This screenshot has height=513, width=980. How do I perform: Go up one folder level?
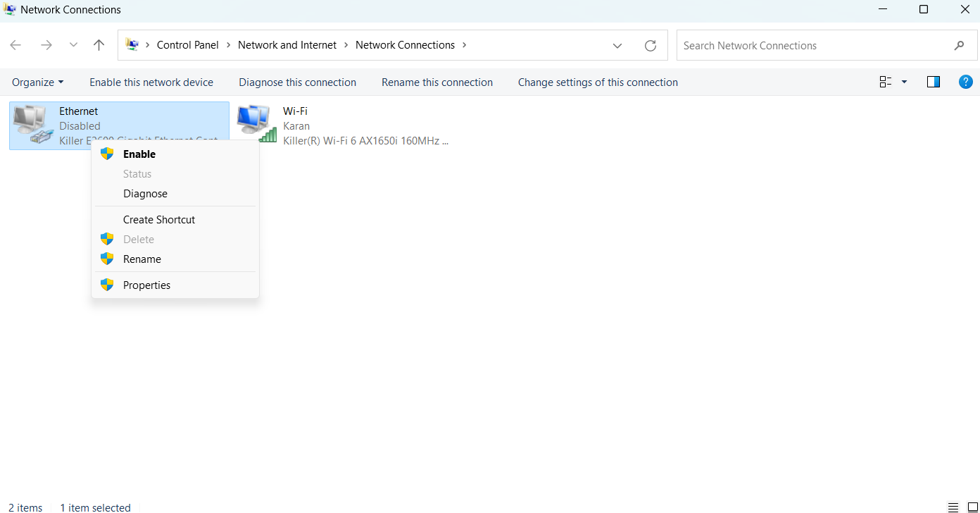(x=99, y=45)
